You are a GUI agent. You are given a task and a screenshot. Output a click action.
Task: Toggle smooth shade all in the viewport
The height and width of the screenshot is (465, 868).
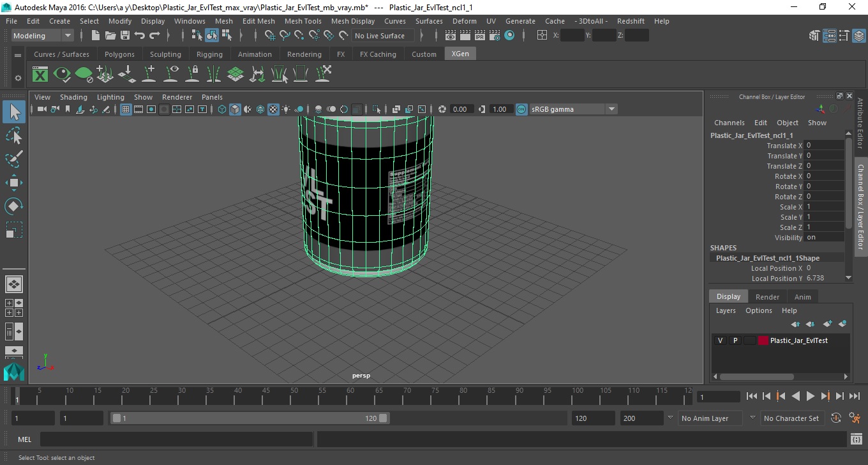coord(235,109)
